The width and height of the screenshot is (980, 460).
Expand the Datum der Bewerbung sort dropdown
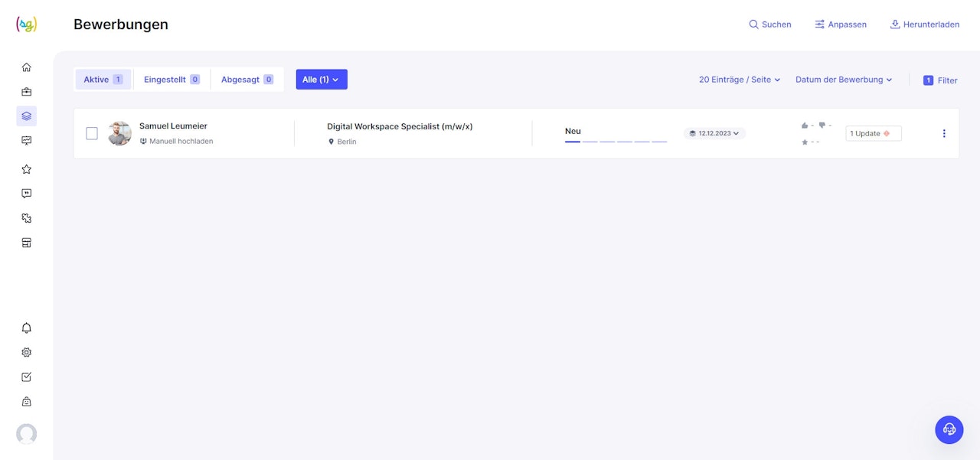tap(844, 80)
